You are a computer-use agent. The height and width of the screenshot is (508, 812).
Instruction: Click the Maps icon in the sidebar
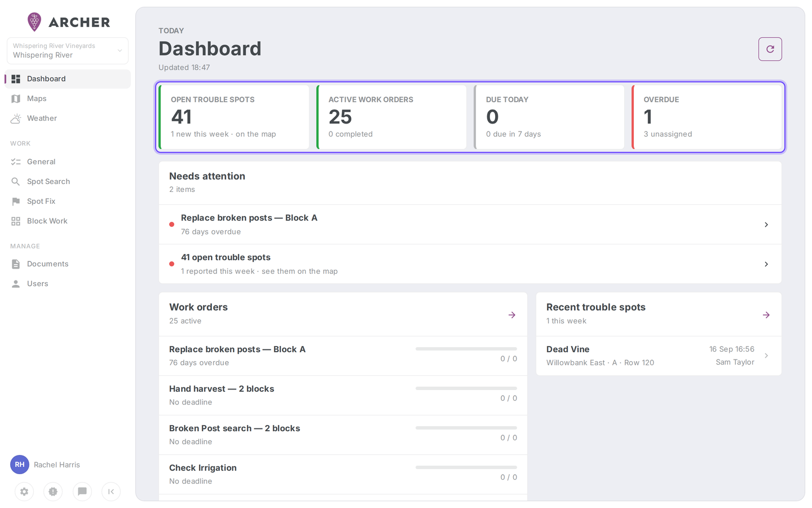(x=16, y=99)
